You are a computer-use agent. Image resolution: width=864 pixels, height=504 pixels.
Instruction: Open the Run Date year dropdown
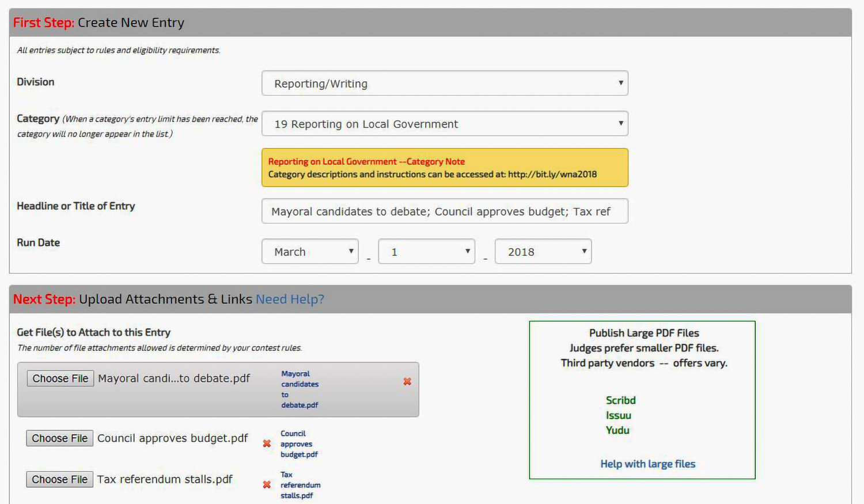543,251
